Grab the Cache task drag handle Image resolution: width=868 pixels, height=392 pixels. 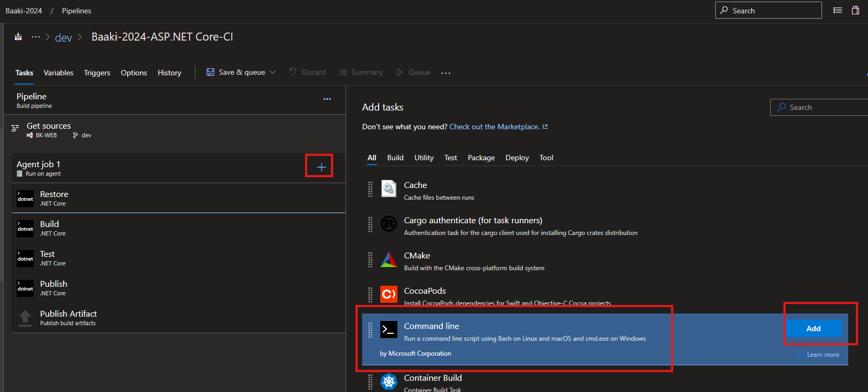pos(370,189)
